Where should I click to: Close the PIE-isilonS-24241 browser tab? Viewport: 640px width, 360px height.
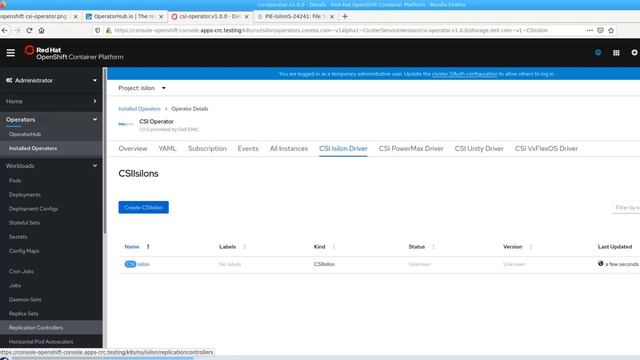[x=332, y=17]
